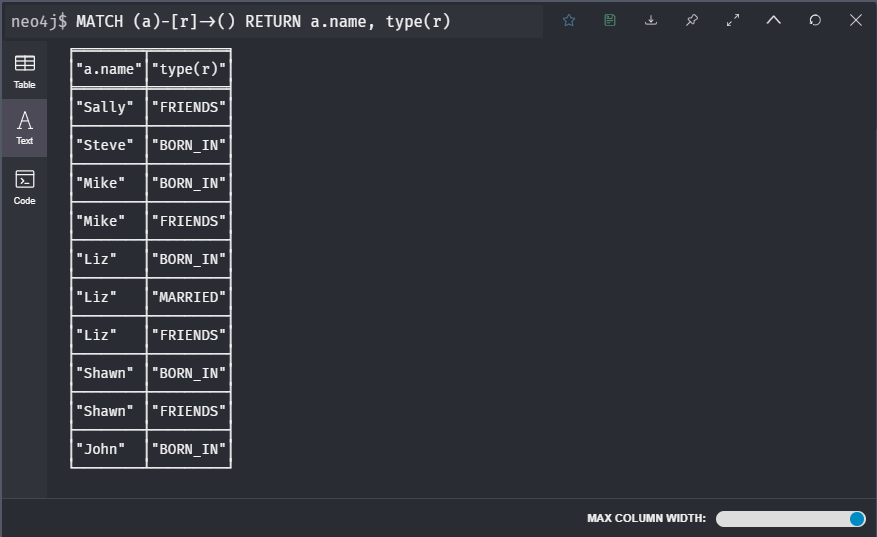Expand the frame to fullscreen
This screenshot has height=537, width=877.
pyautogui.click(x=733, y=20)
